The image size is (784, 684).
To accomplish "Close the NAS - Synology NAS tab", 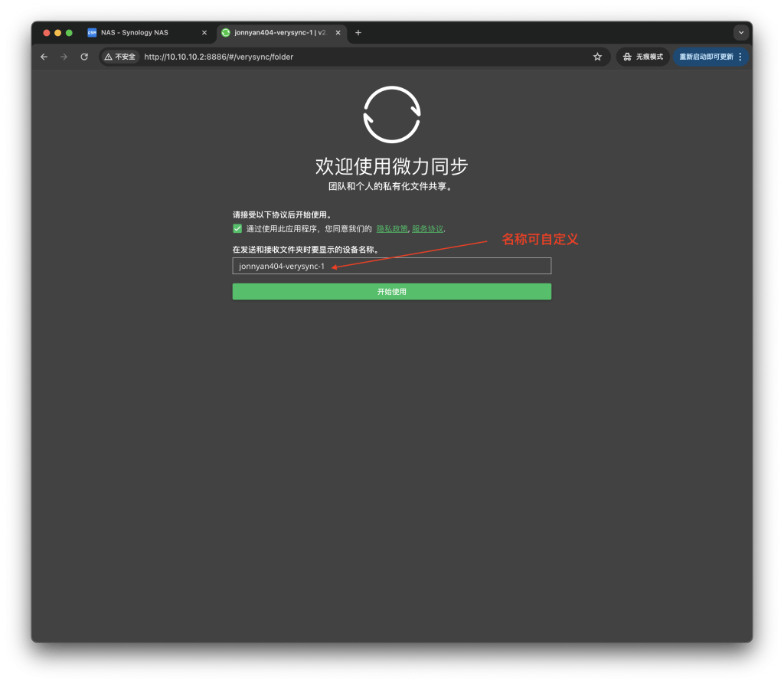I will [204, 32].
